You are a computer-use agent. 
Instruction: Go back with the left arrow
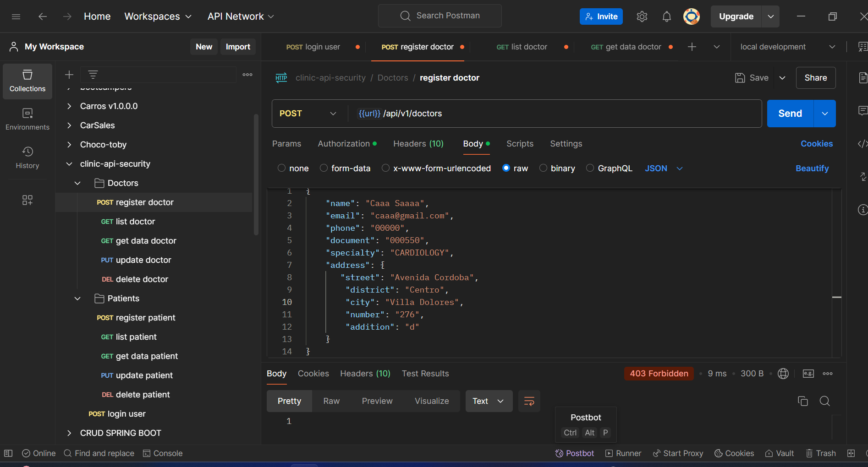[x=43, y=16]
